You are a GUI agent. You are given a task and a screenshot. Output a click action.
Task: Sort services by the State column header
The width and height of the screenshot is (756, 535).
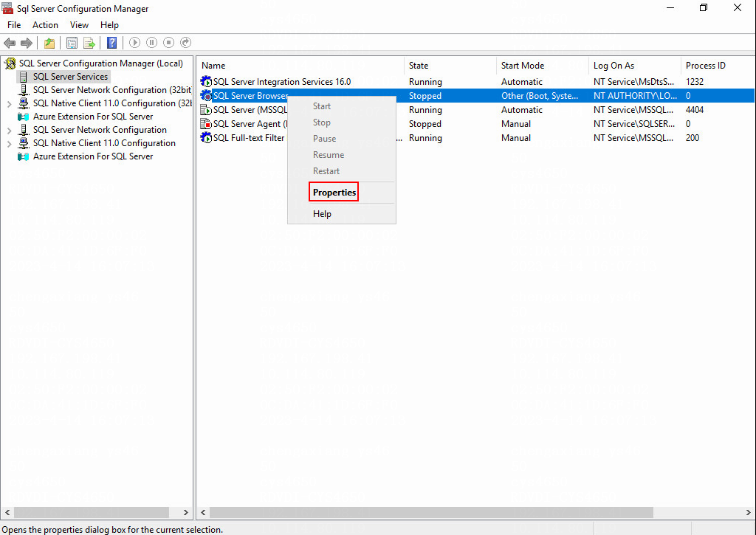pos(450,66)
